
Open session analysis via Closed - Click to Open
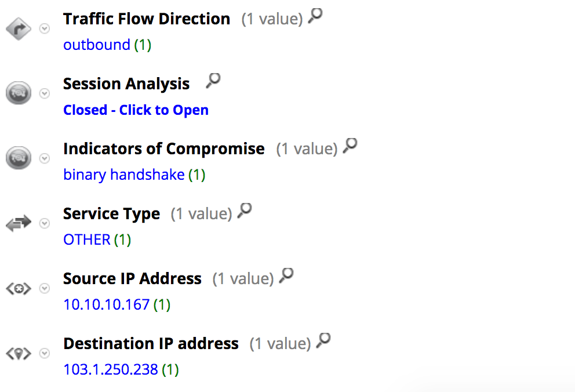[136, 110]
